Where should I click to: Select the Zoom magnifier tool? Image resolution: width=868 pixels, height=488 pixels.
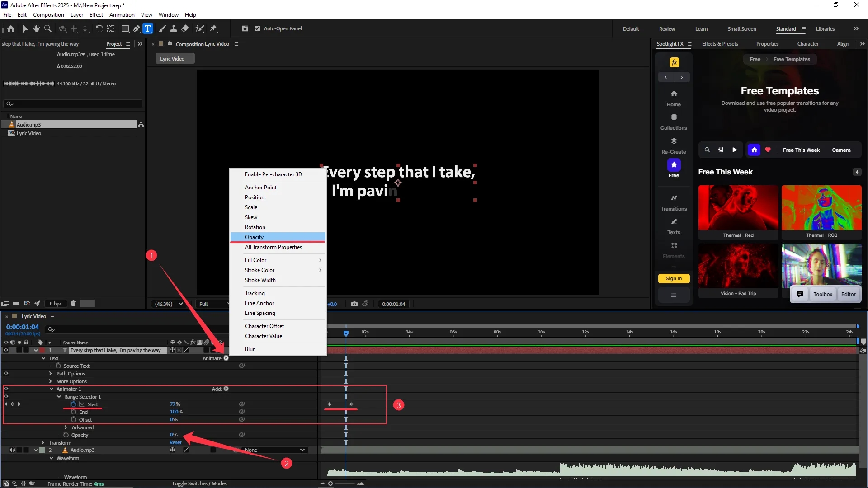click(x=47, y=28)
